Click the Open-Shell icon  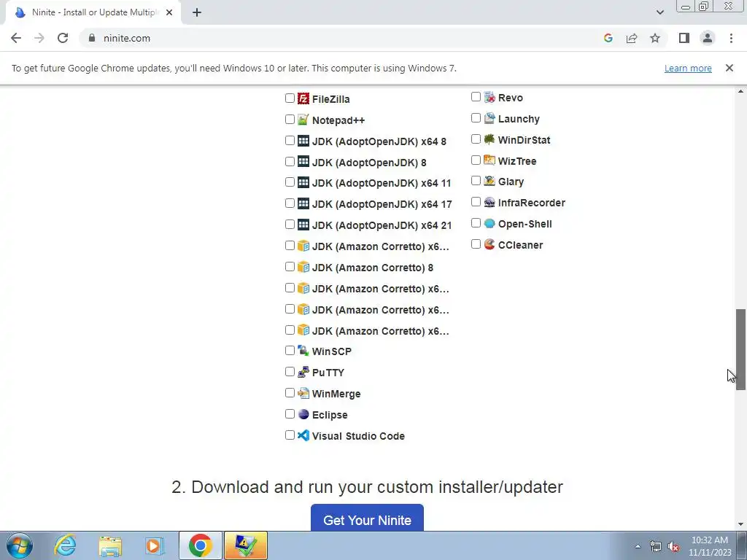pyautogui.click(x=489, y=223)
